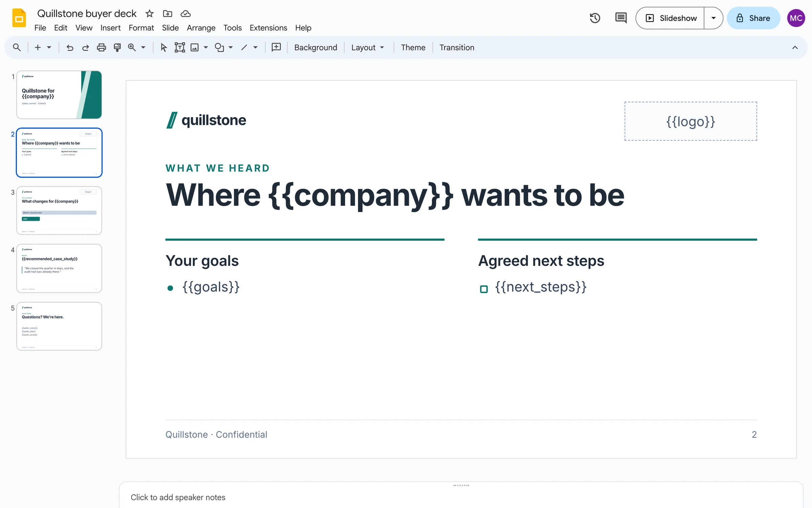Search the menus magnifier icon
812x508 pixels.
[x=17, y=47]
